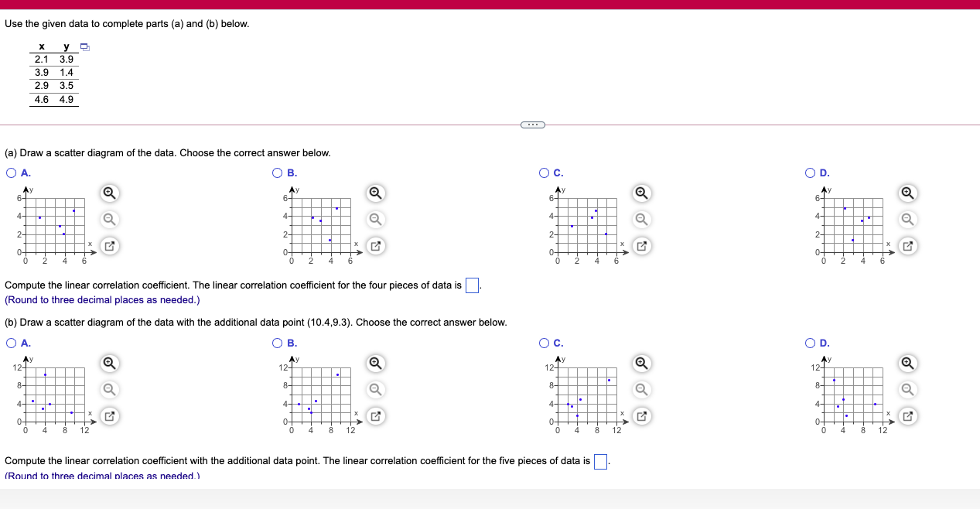Zoom in on scatter diagram D in part (a)
The height and width of the screenshot is (509, 980).
(907, 193)
